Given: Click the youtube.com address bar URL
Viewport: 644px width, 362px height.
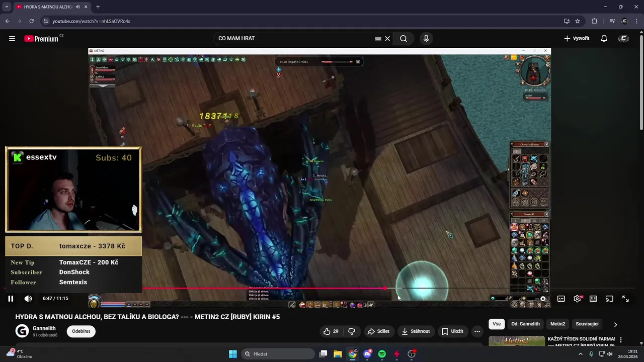Looking at the screenshot, I should pos(91,21).
